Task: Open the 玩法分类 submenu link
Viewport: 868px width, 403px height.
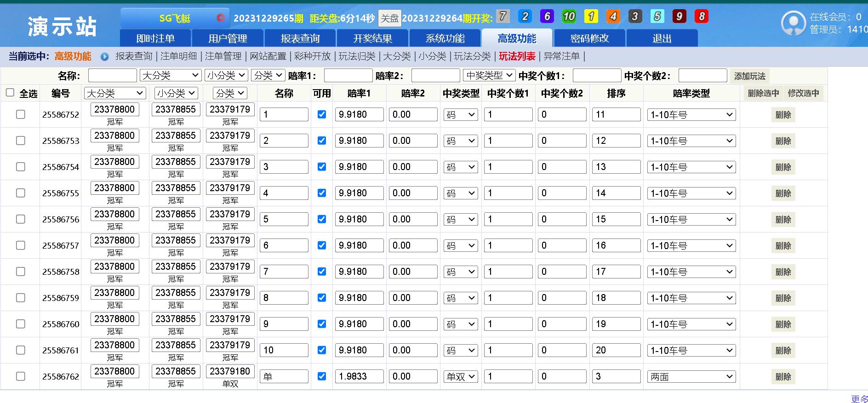Action: [472, 57]
